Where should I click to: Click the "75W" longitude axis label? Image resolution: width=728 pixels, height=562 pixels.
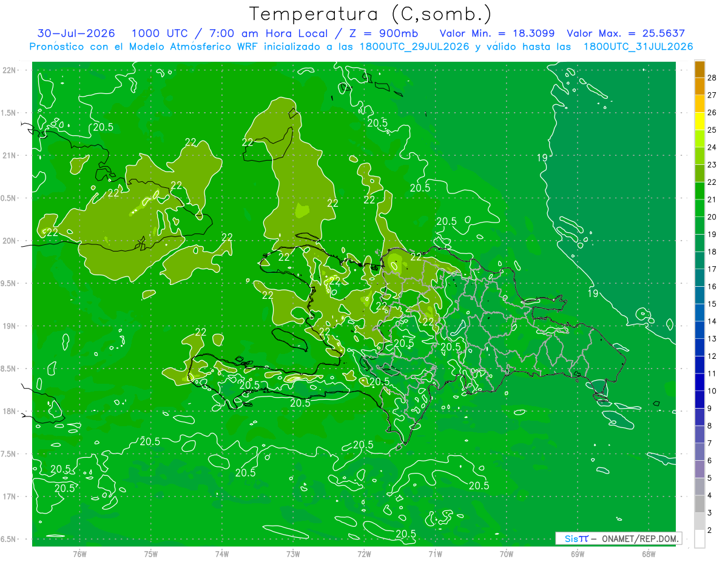[x=151, y=554]
